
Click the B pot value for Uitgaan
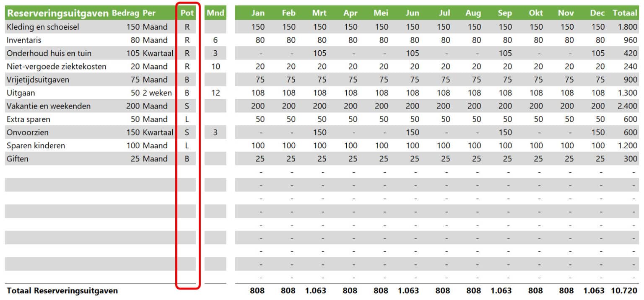(187, 93)
